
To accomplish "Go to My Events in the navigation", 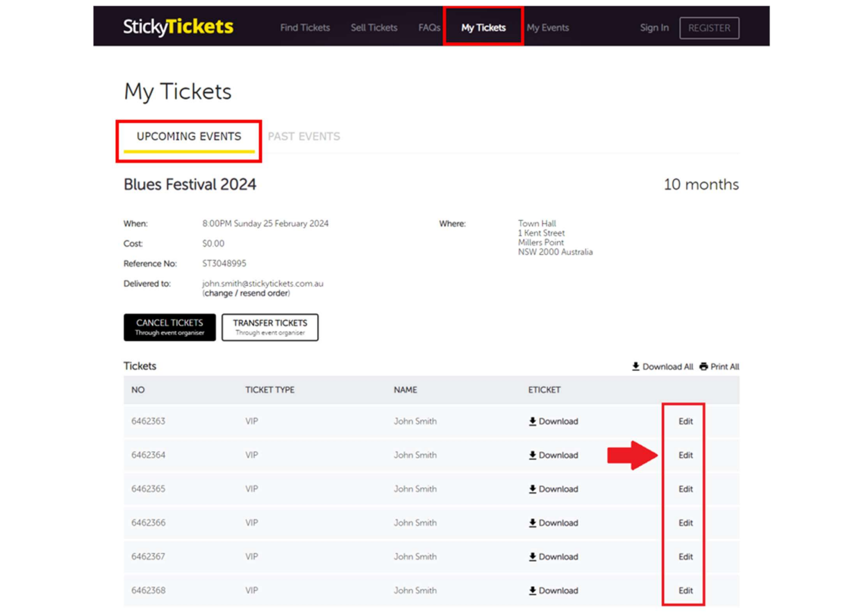I will coord(548,28).
